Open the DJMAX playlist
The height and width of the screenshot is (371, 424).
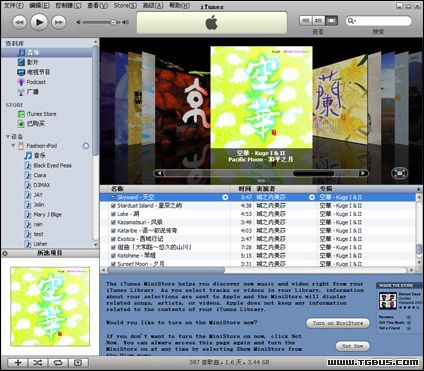42,185
